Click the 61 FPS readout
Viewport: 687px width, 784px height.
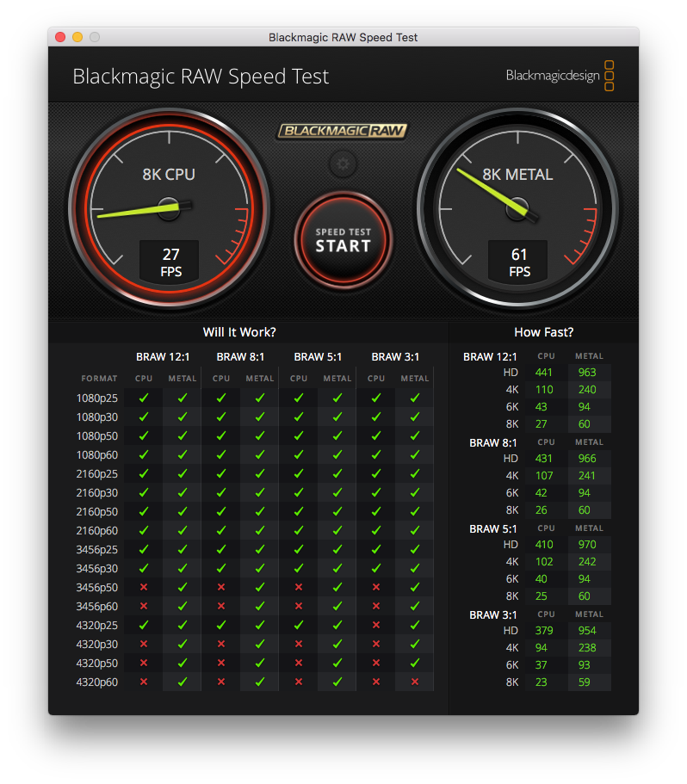(519, 262)
